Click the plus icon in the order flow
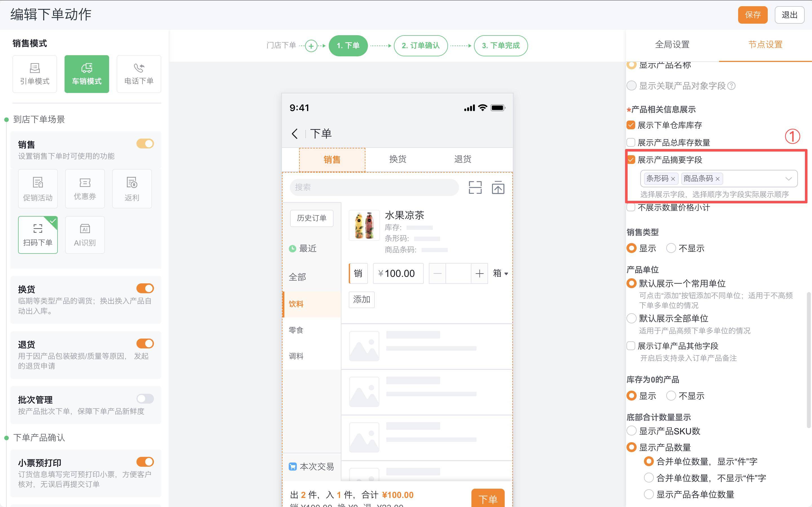This screenshot has width=812, height=507. tap(311, 46)
